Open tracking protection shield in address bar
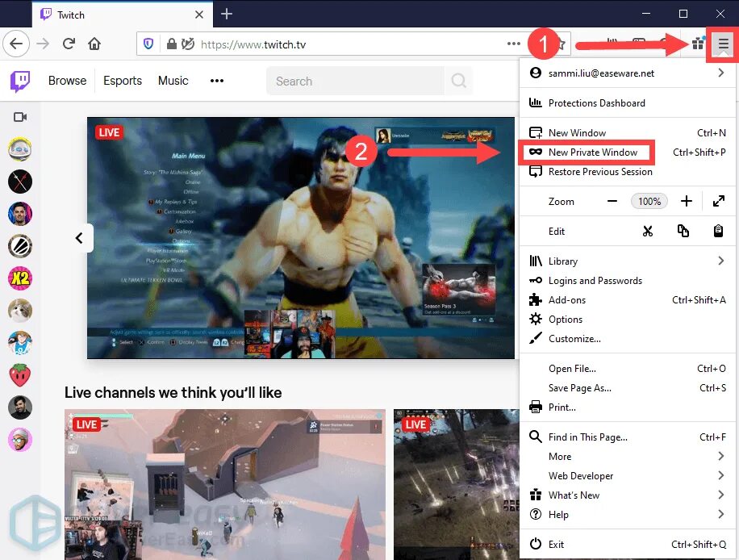739x560 pixels. (148, 44)
